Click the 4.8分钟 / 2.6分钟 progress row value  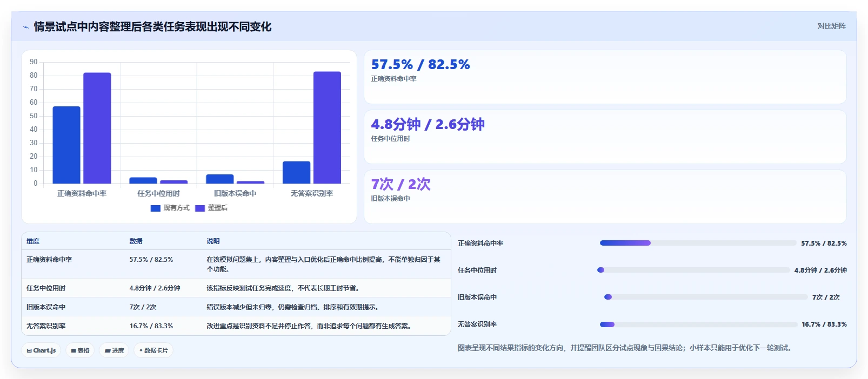point(820,270)
